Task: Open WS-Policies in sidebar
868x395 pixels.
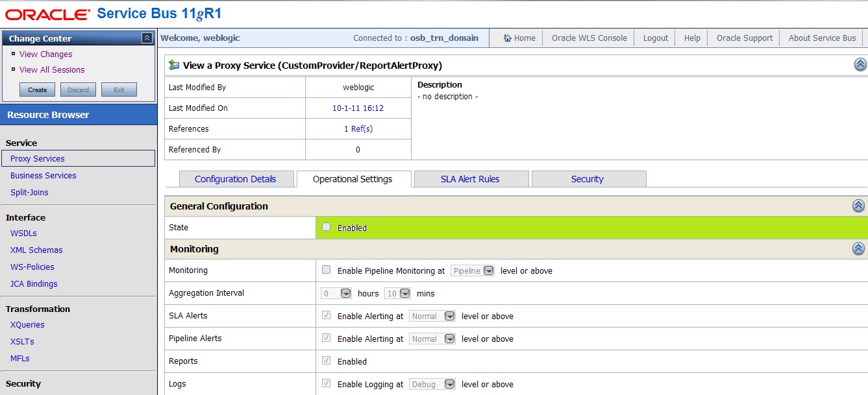Action: (x=32, y=267)
